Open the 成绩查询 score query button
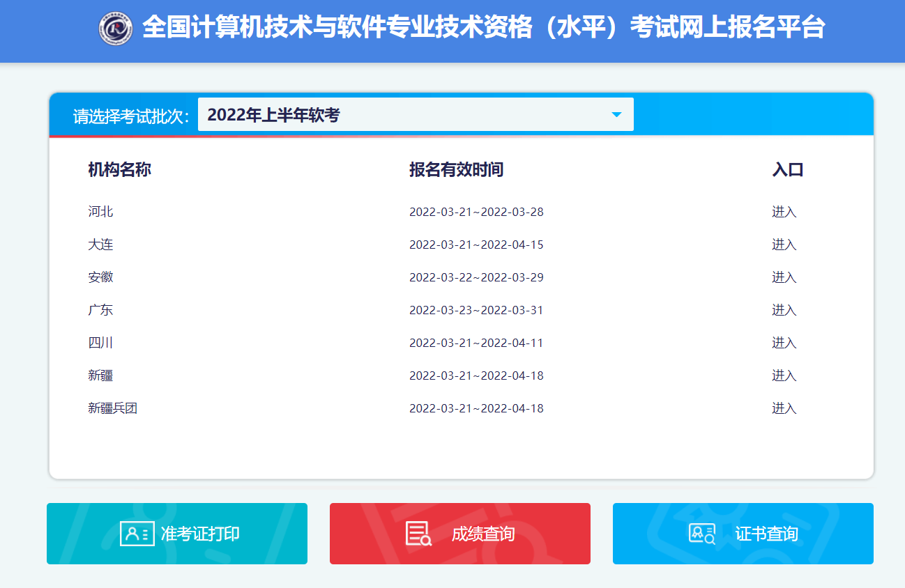The image size is (905, 588). [x=460, y=534]
